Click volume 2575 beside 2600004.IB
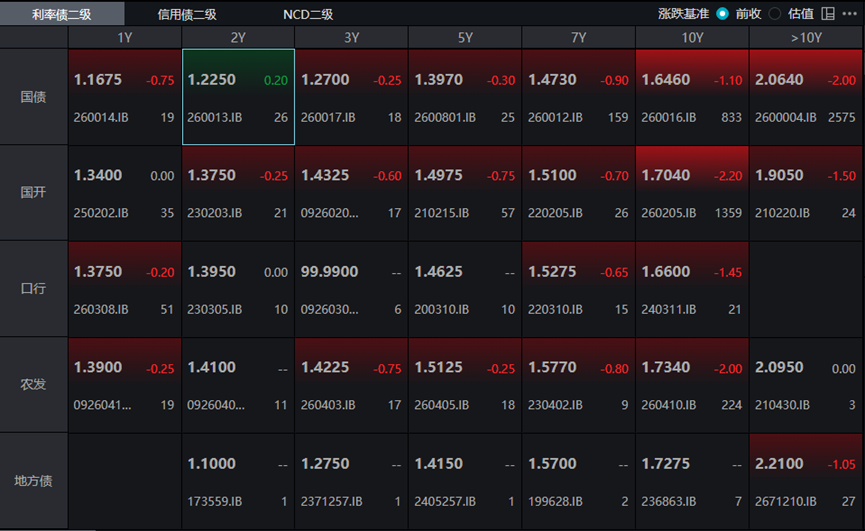 click(841, 117)
